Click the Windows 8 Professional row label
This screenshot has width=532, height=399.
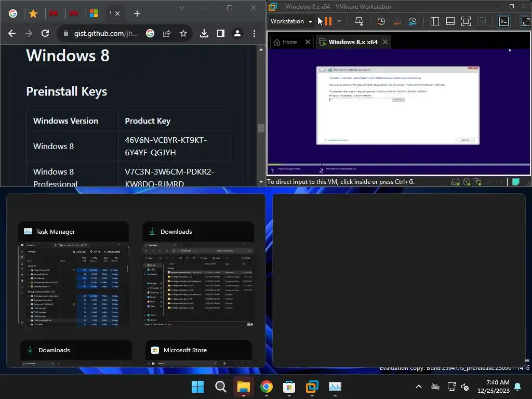click(x=55, y=178)
